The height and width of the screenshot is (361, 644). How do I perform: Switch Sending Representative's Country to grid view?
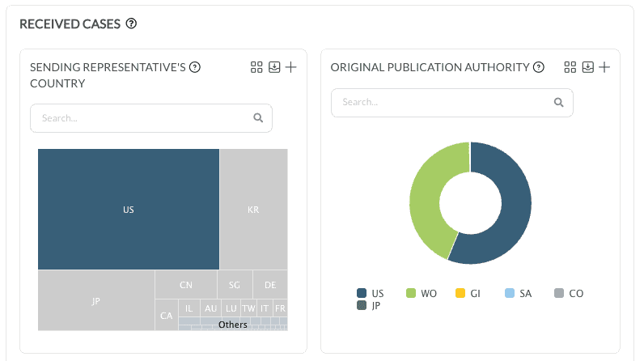[256, 67]
